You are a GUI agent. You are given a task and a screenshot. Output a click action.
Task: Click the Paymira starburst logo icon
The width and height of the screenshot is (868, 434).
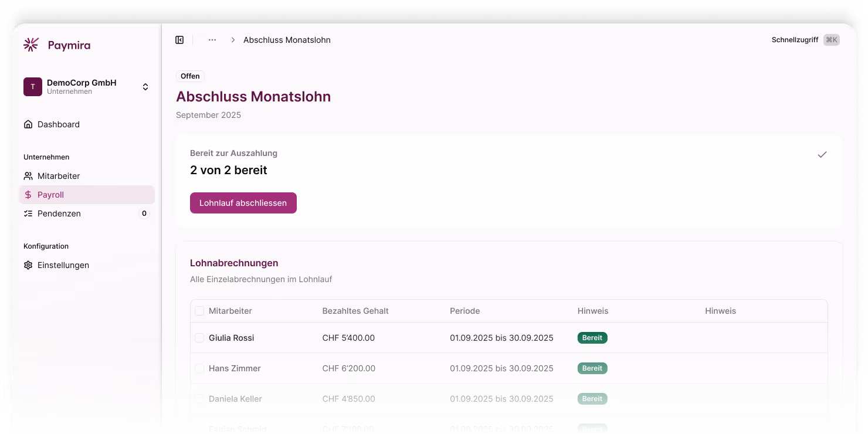(31, 45)
